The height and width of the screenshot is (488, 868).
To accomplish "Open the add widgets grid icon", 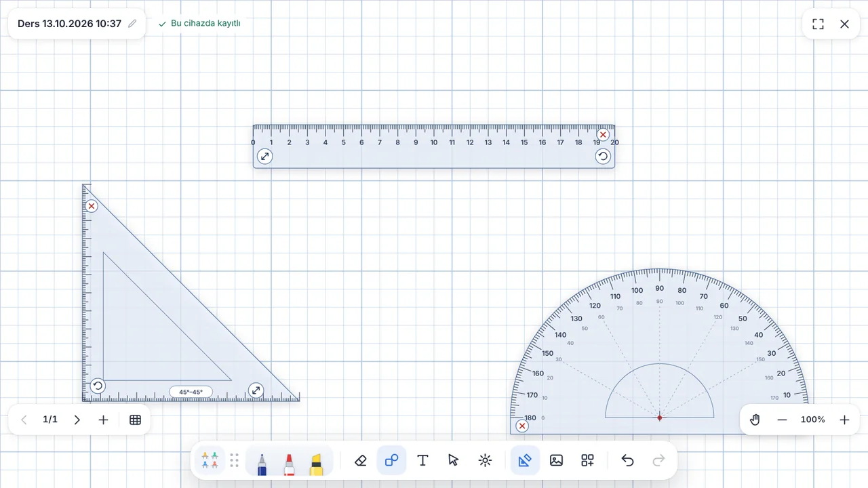I will point(587,461).
